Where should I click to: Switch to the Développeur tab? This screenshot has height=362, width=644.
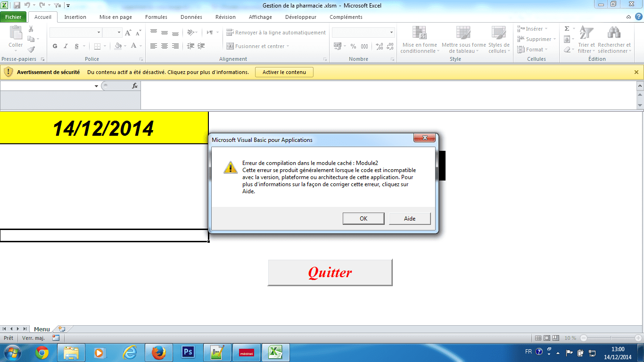point(301,17)
